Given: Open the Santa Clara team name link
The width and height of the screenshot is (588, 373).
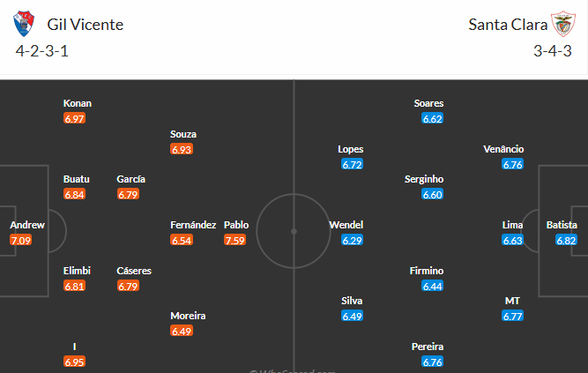Looking at the screenshot, I should [x=505, y=24].
